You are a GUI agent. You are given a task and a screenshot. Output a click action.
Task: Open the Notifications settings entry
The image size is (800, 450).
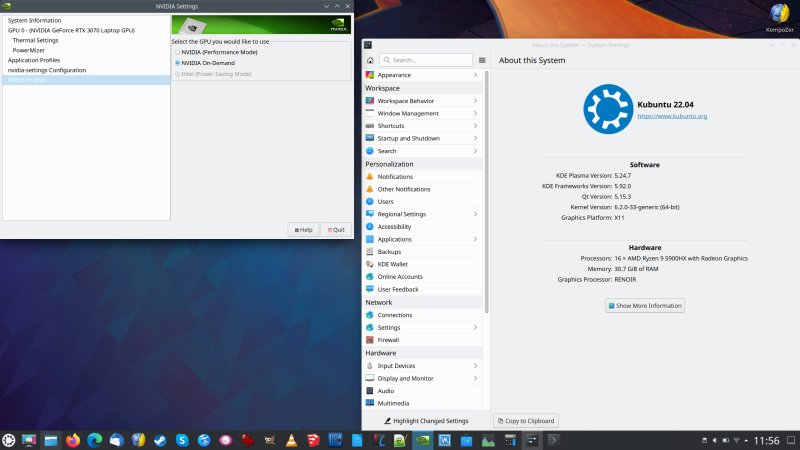pos(395,176)
